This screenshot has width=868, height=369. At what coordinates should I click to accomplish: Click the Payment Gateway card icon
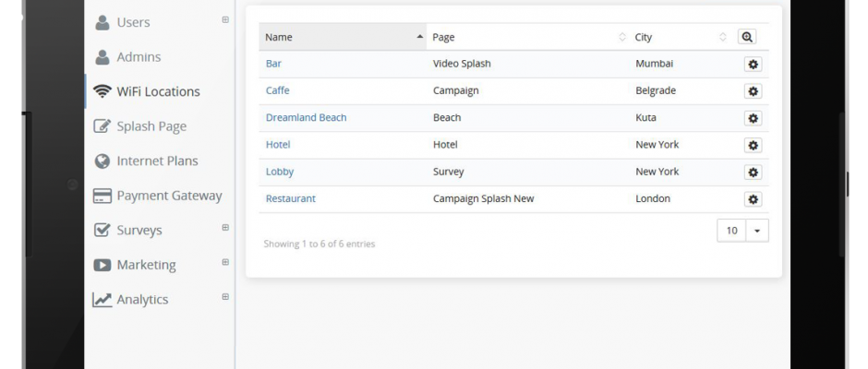click(102, 196)
